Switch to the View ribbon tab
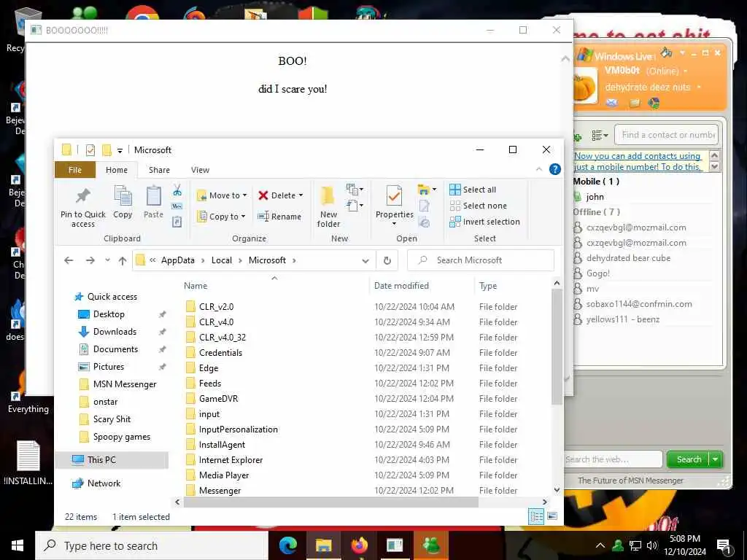747x560 pixels. click(200, 170)
